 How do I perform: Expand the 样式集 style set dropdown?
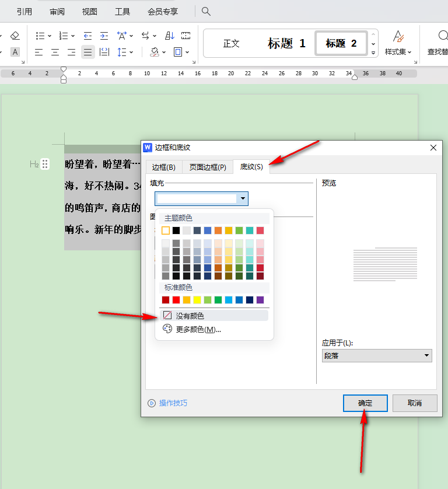click(x=398, y=43)
